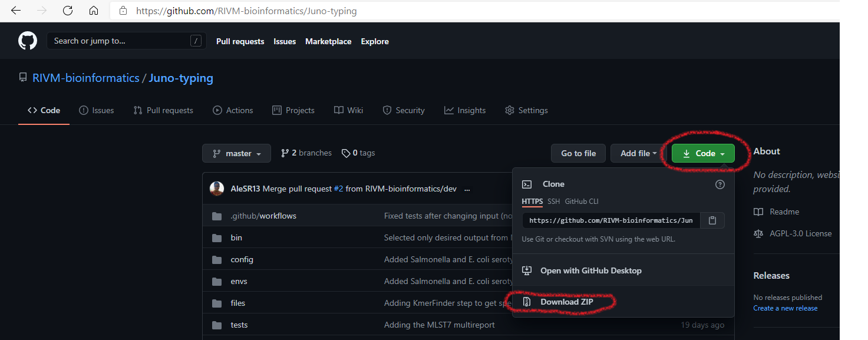
Task: Click Create a new release link
Action: [x=786, y=308]
